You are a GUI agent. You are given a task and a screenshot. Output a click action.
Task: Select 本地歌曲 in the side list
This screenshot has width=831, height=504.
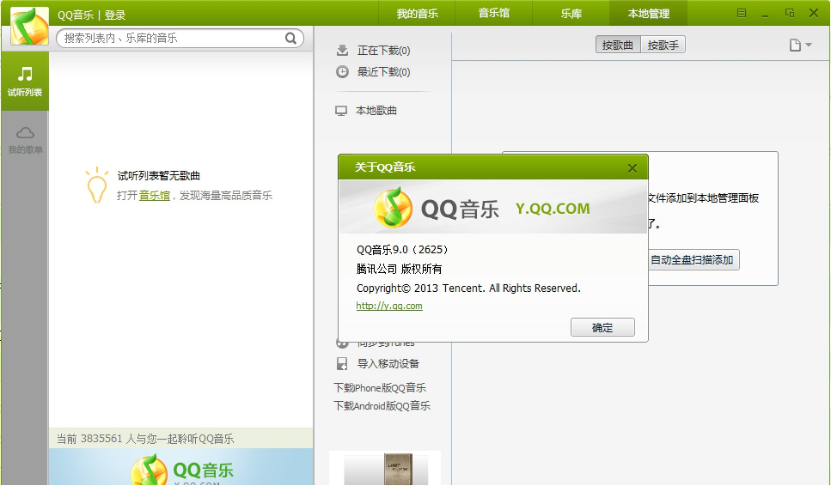376,111
